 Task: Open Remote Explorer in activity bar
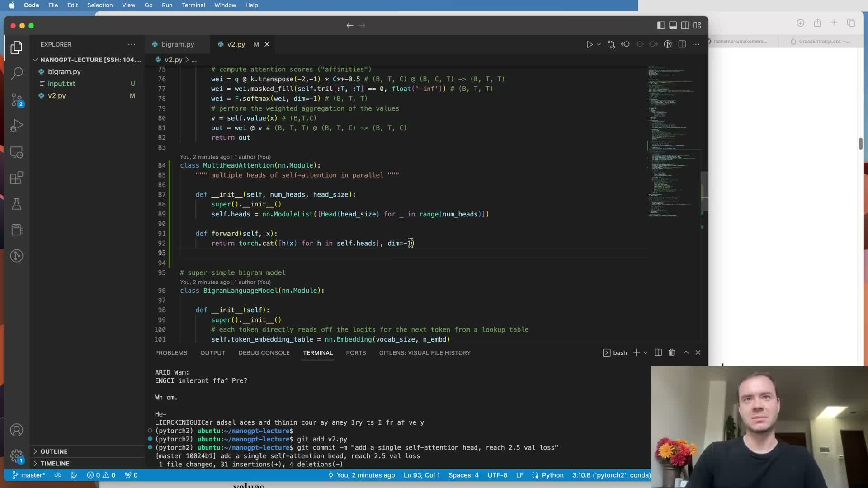17,153
